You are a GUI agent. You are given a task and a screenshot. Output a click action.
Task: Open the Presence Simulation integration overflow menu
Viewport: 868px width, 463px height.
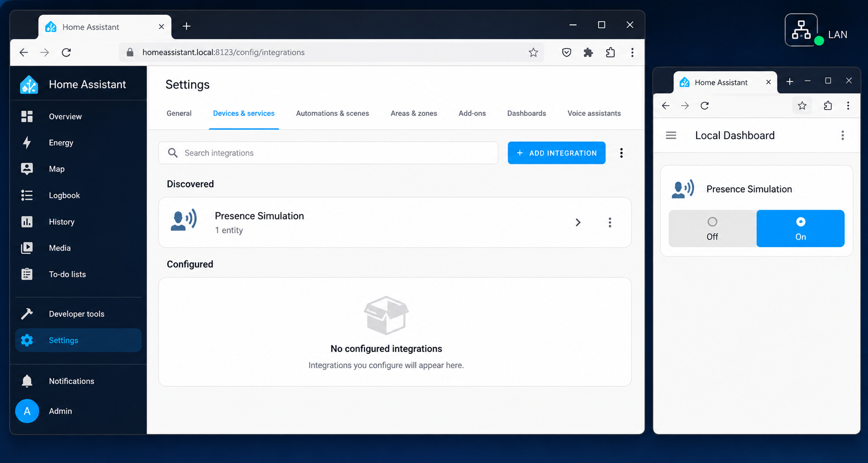click(x=610, y=222)
